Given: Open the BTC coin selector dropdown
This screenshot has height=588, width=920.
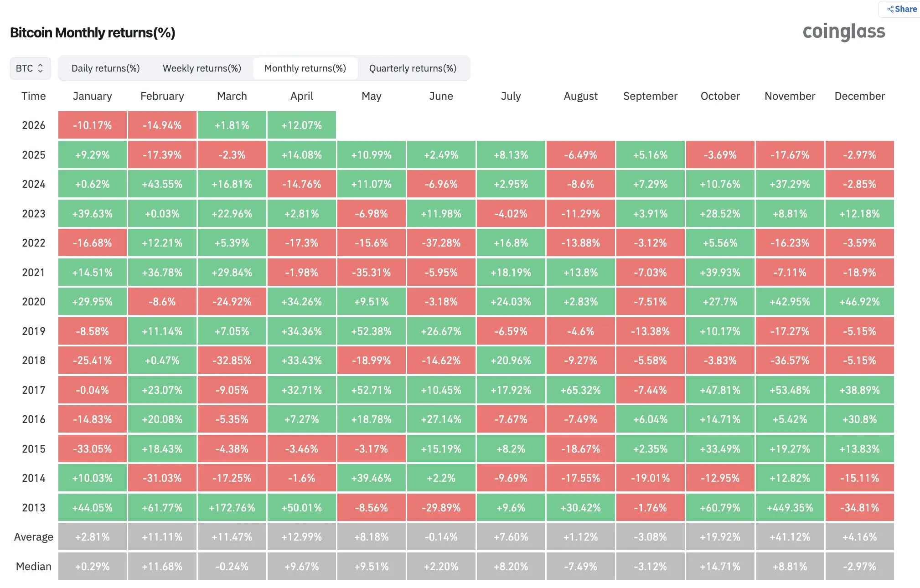Looking at the screenshot, I should point(30,68).
